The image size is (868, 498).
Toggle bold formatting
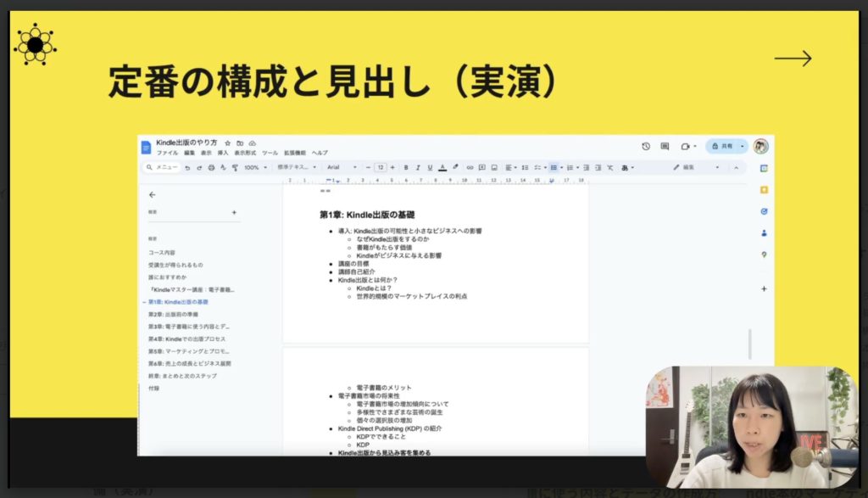[406, 168]
